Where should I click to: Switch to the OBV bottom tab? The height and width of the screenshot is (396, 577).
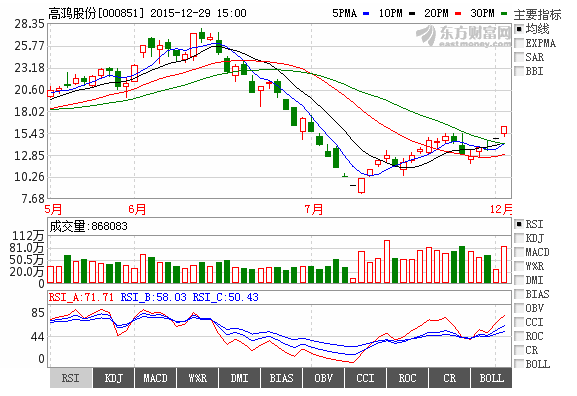pyautogui.click(x=323, y=378)
